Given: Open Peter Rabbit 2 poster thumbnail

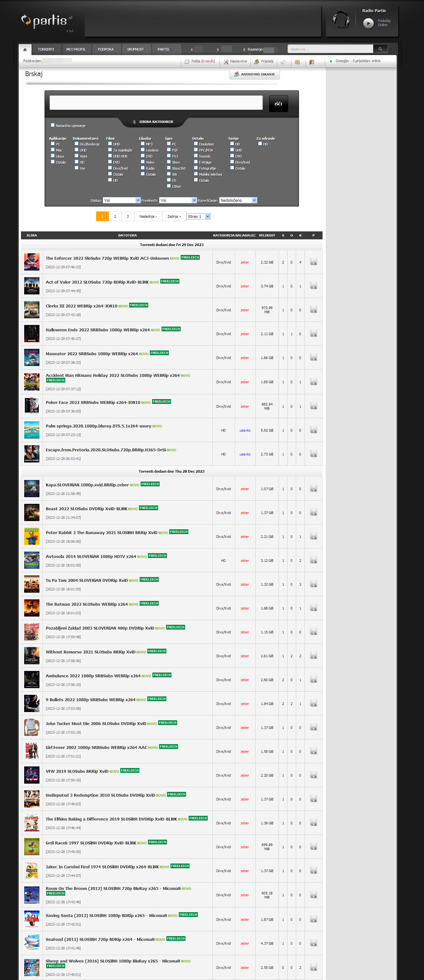Looking at the screenshot, I should [x=31, y=536].
